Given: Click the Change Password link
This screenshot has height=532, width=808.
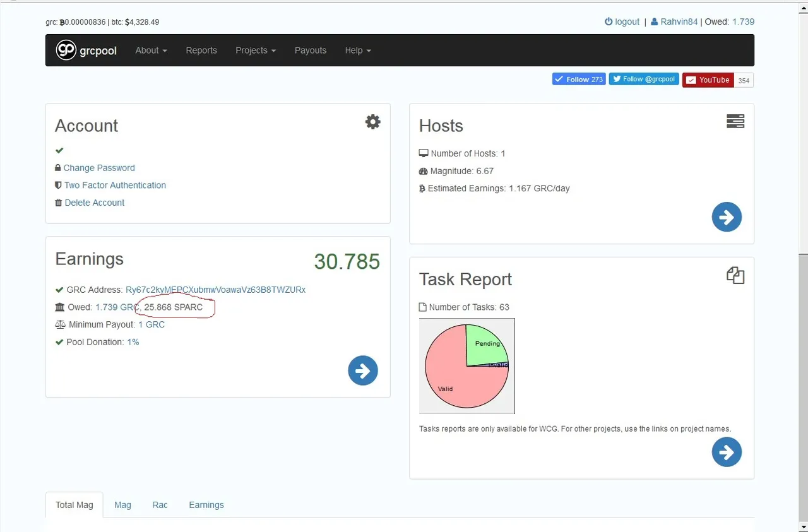Looking at the screenshot, I should coord(99,168).
